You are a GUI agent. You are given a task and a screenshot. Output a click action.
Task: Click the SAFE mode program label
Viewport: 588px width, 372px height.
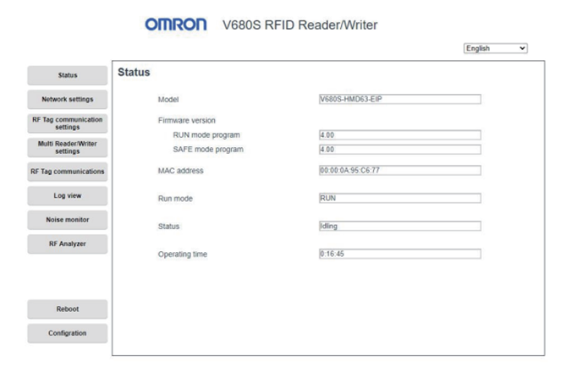(208, 150)
